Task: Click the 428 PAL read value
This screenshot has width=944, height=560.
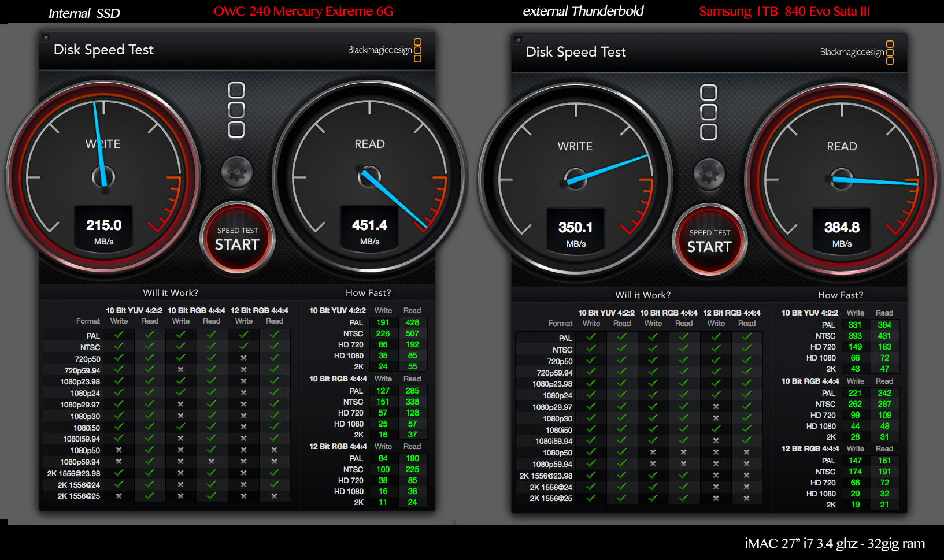Action: 412,322
